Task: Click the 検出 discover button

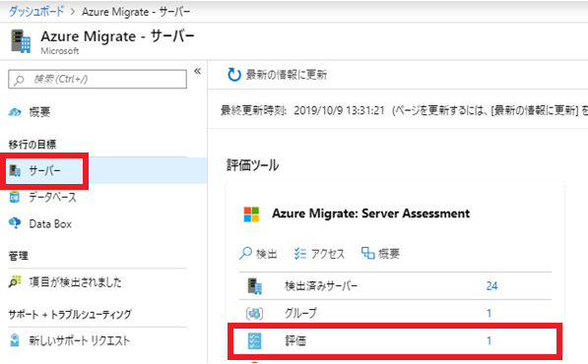Action: coord(258,254)
